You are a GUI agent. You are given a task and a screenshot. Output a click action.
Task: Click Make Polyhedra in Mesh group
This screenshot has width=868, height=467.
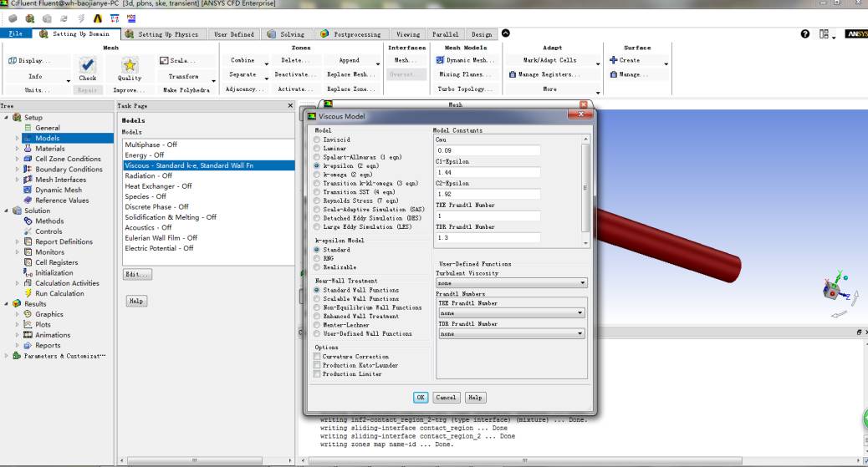click(186, 89)
